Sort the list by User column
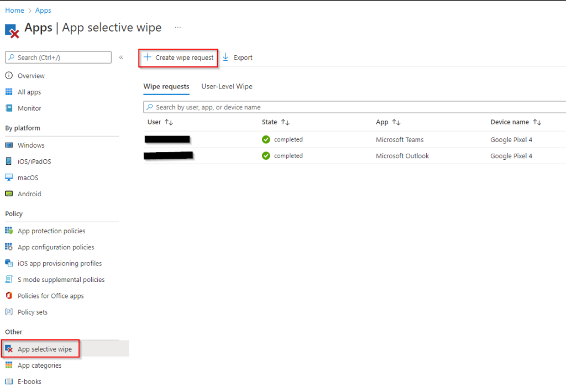This screenshot has height=392, width=566. click(169, 122)
